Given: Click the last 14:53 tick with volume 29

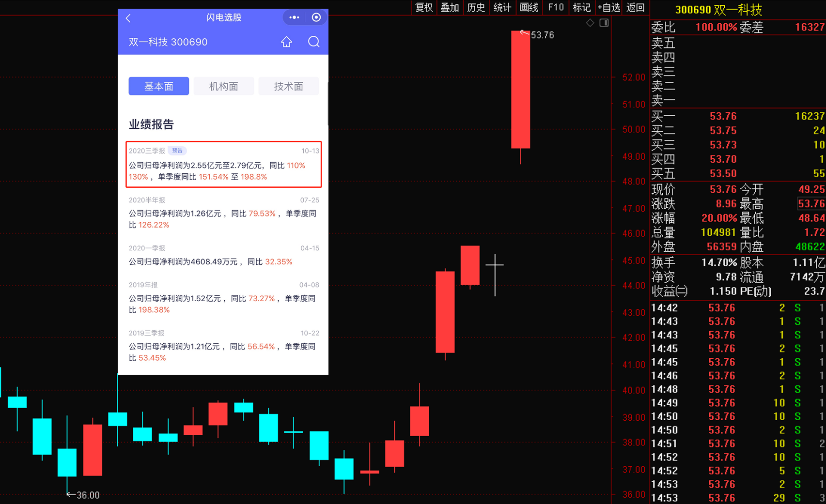Looking at the screenshot, I should pyautogui.click(x=737, y=498).
